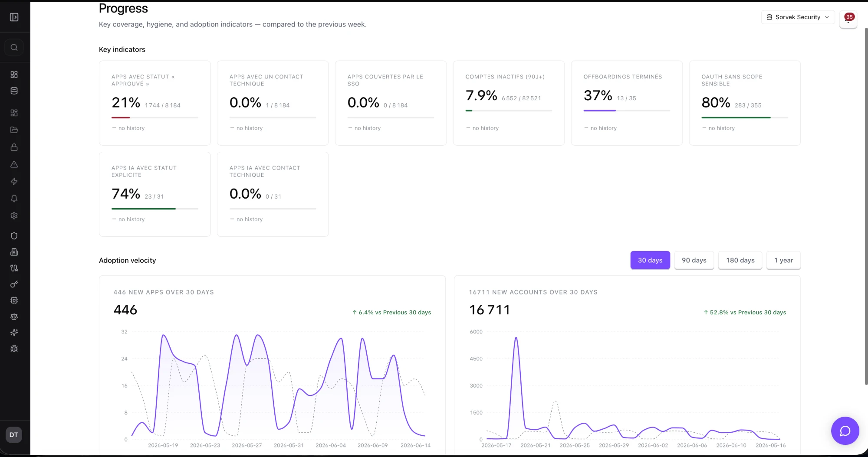Collapse the sidebar panel toggle icon
Viewport: 868px width, 457px height.
[14, 17]
